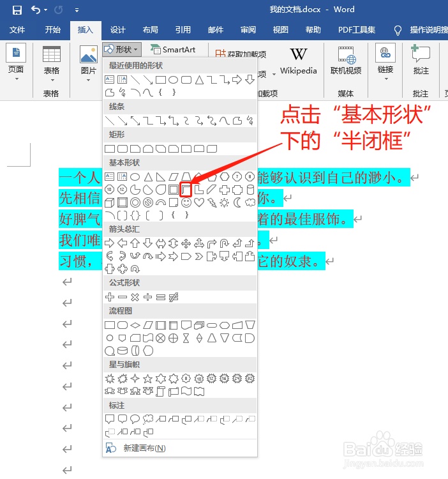Screen dimensions: 448x479
Task: Pick the vertical scroll in 星与旗帜
Action: click(161, 392)
